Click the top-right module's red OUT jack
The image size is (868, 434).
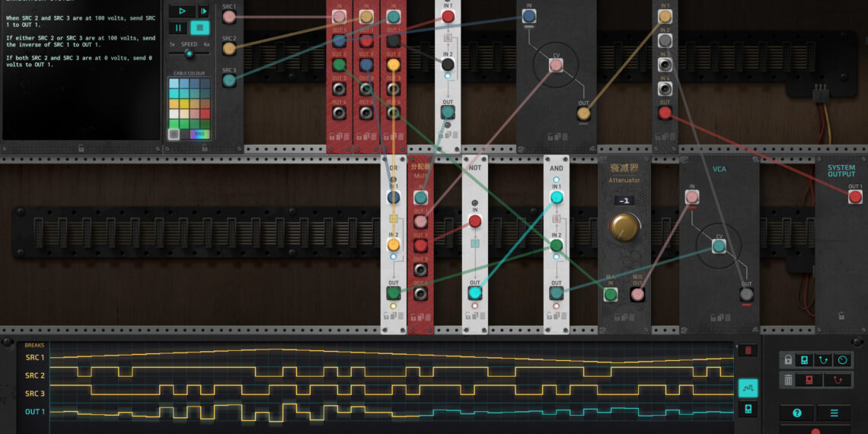665,113
